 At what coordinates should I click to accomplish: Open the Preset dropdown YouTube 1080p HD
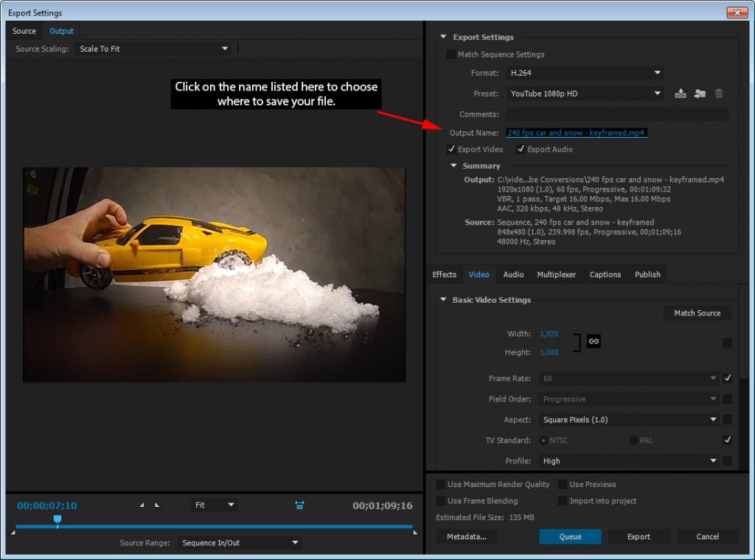pos(585,94)
